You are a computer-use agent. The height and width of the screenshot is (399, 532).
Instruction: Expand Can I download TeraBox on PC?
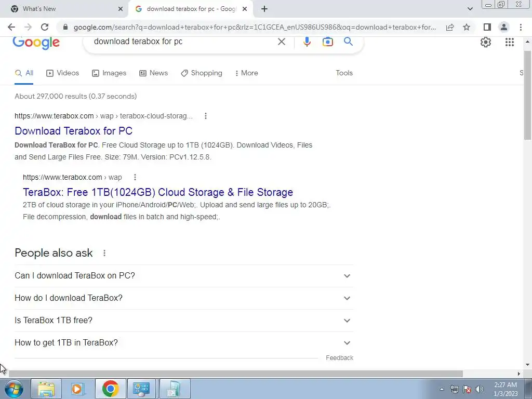183,276
